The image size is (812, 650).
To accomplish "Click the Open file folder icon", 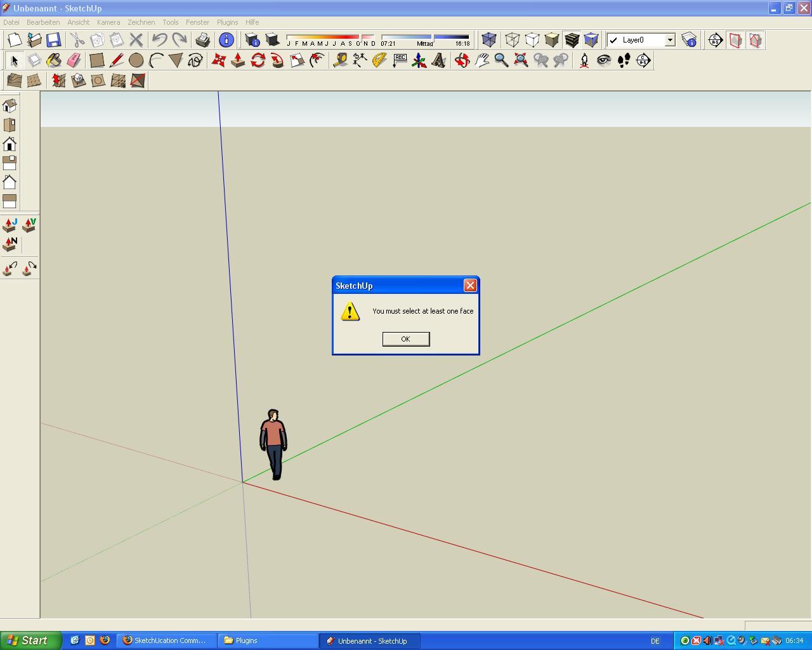I will click(x=34, y=40).
